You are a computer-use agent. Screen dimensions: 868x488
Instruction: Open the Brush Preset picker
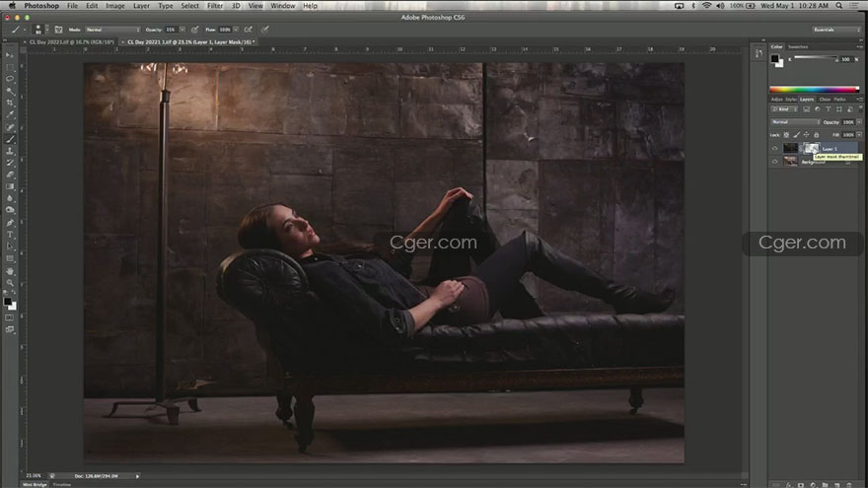41,30
